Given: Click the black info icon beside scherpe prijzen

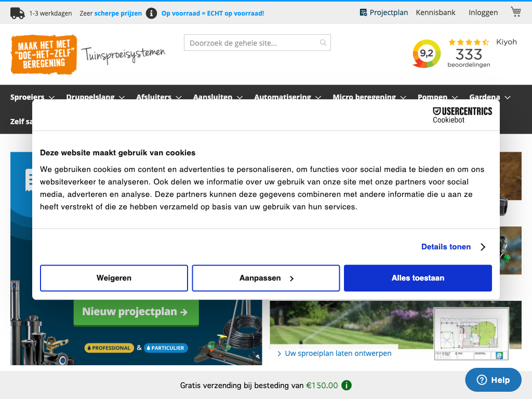Looking at the screenshot, I should point(151,13).
